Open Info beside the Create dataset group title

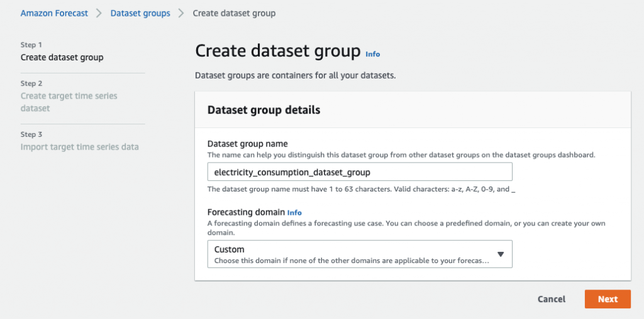tap(373, 54)
